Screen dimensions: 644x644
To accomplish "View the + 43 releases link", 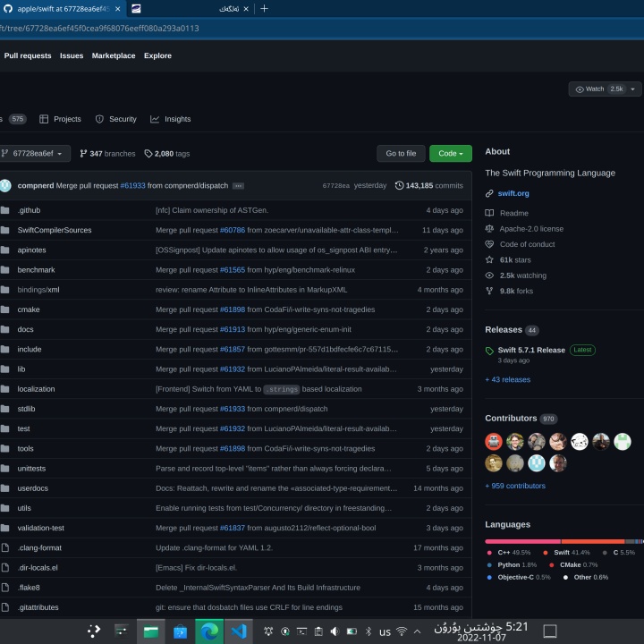I will tap(508, 380).
